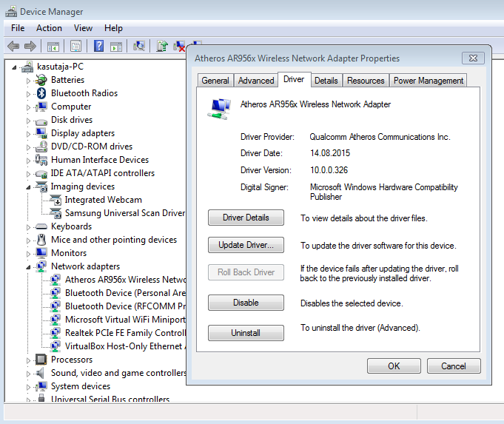Select Universal Serial Bus controllers
Viewport: 504px width, 424px height.
pyautogui.click(x=110, y=399)
